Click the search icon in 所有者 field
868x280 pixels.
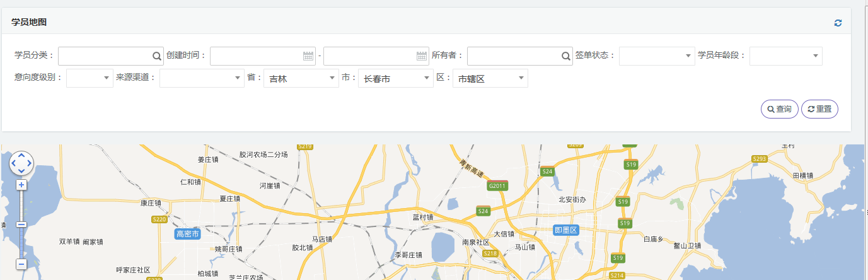[565, 55]
